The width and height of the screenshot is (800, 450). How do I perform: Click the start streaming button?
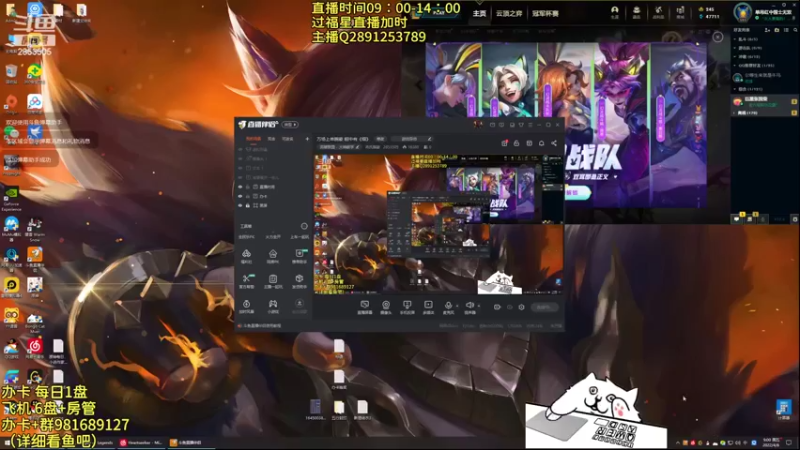tap(544, 307)
